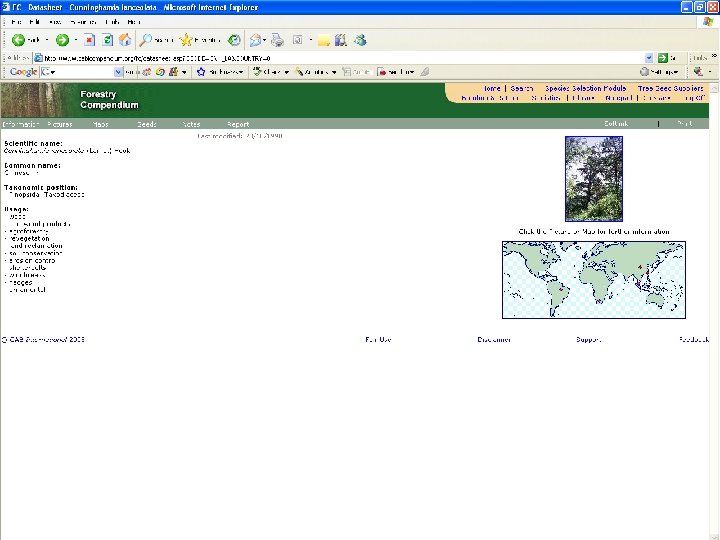Expand the Forward button history dropdown arrow

point(75,40)
